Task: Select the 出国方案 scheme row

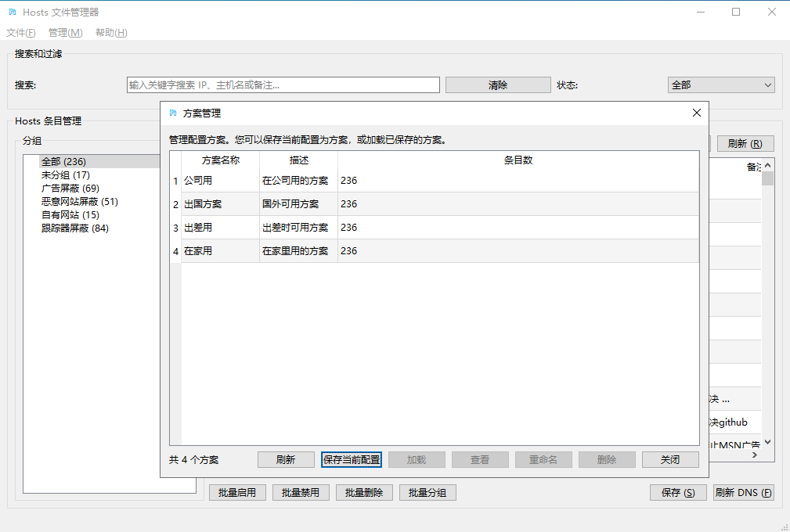Action: 219,204
